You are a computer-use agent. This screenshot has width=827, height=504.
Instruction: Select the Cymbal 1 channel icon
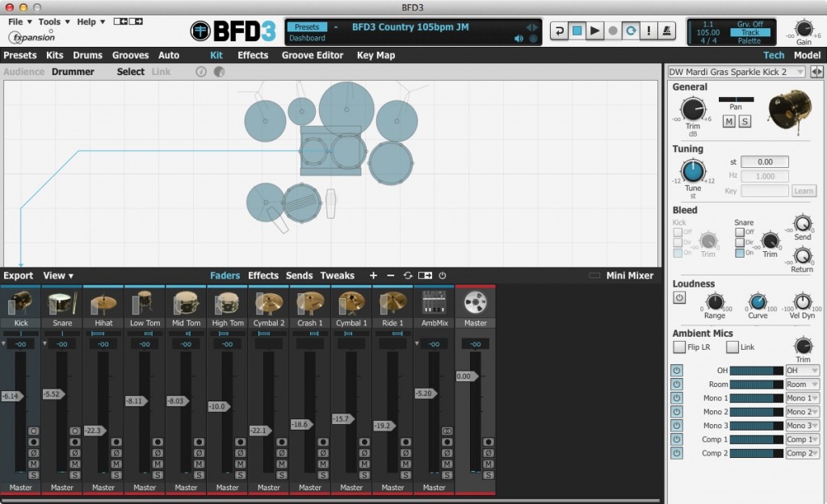point(351,303)
